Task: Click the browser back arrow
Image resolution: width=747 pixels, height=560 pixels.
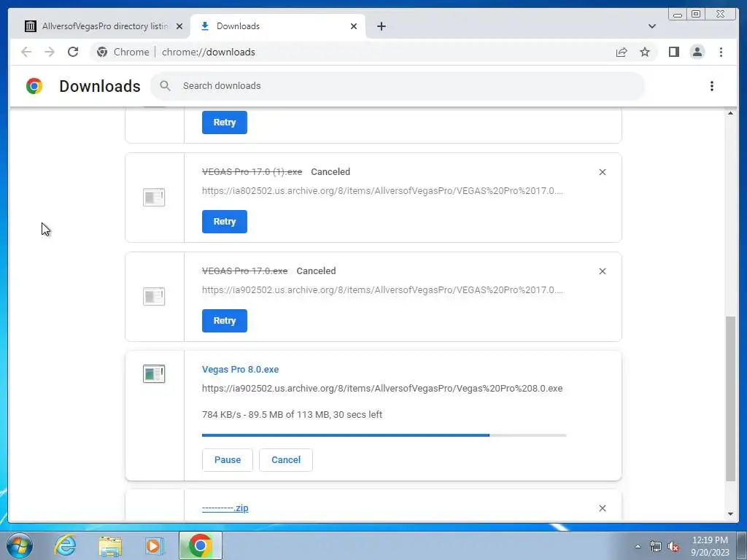Action: [x=26, y=52]
